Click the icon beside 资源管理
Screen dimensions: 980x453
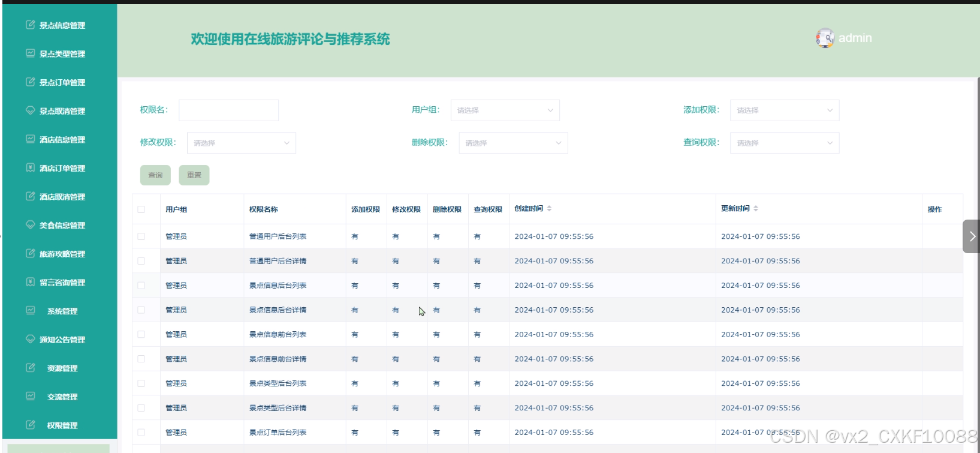(x=31, y=368)
